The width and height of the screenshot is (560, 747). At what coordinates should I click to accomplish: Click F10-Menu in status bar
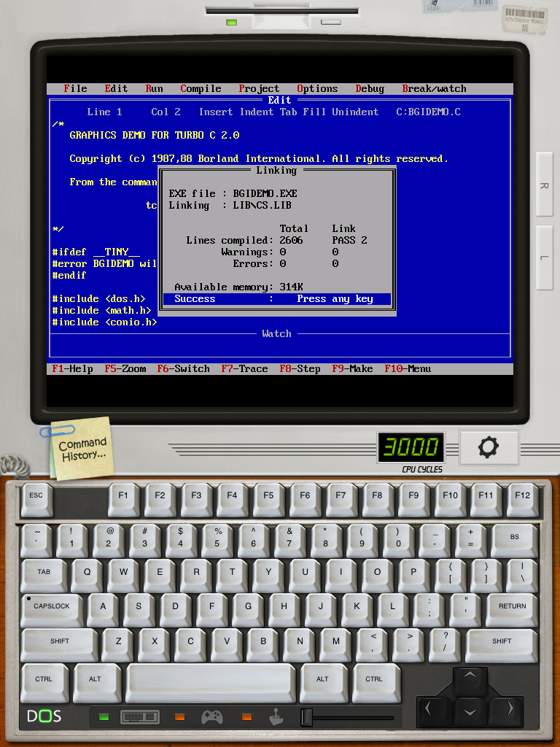tap(408, 368)
